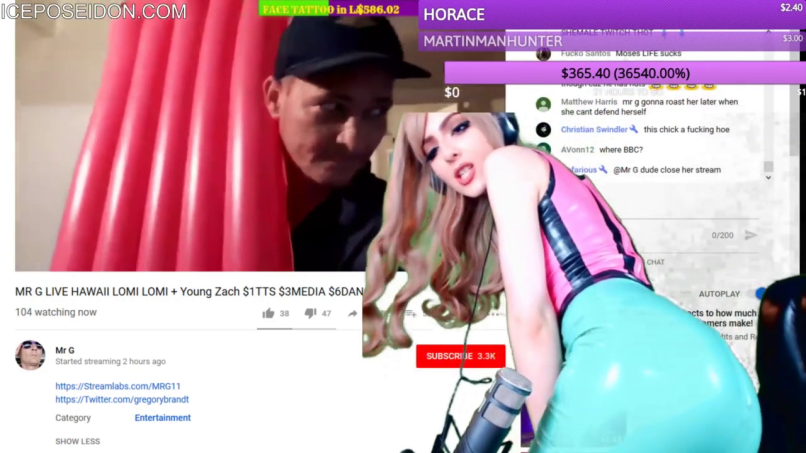Viewport: 806px width, 453px height.
Task: Click the 'Category' label text
Action: (x=73, y=418)
